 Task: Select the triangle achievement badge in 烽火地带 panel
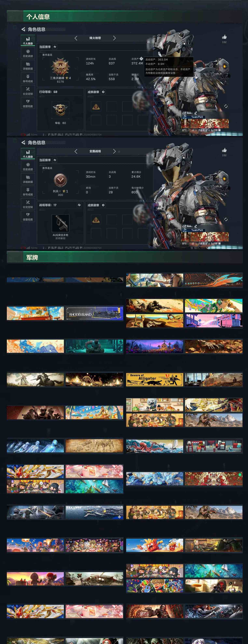click(96, 107)
